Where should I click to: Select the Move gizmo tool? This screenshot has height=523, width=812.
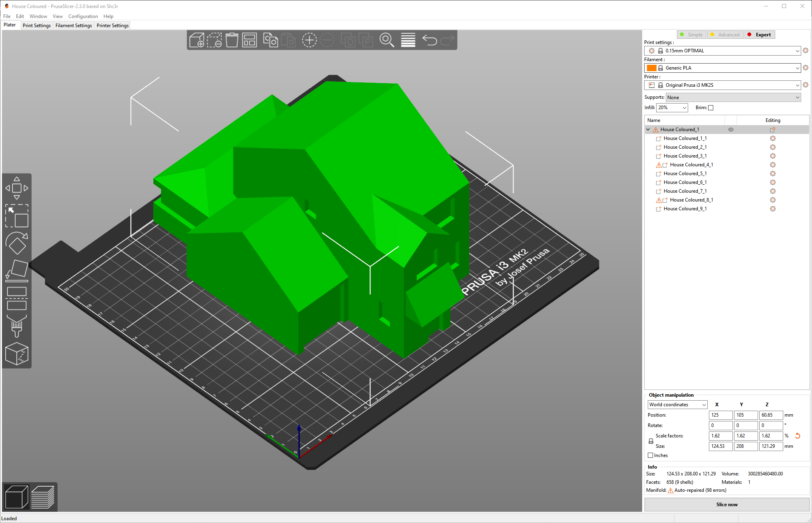pos(17,188)
